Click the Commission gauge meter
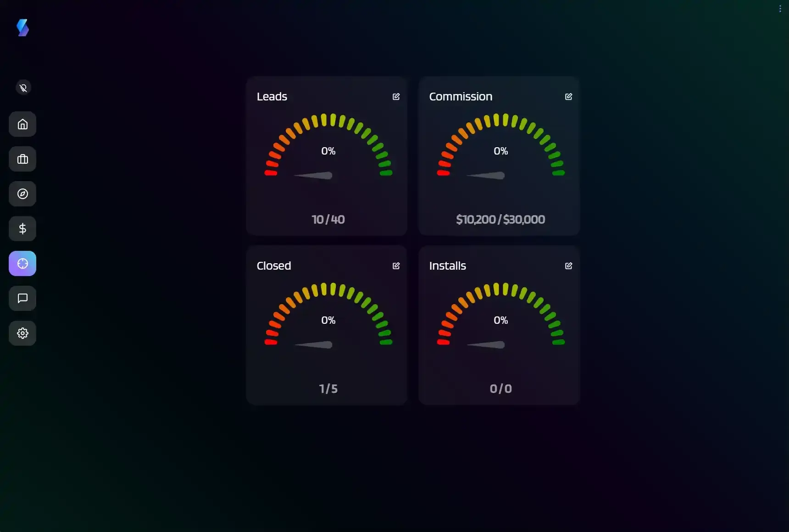 501,147
